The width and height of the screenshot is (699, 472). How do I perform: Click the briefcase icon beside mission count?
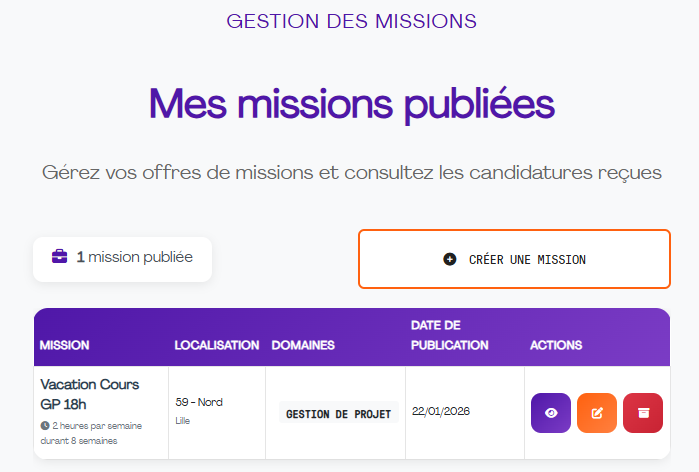point(60,257)
